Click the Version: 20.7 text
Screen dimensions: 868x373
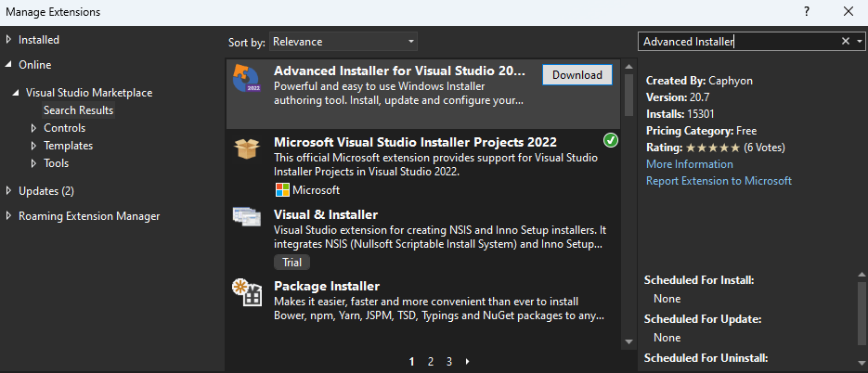[x=678, y=97]
